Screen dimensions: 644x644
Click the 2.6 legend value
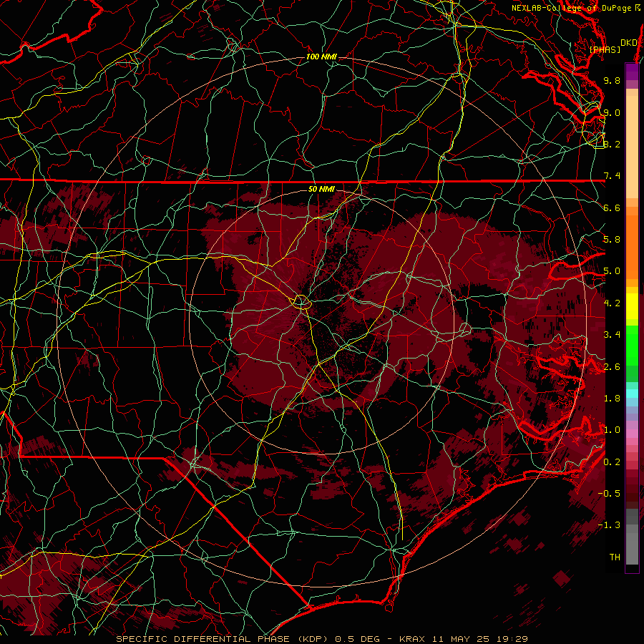point(612,367)
